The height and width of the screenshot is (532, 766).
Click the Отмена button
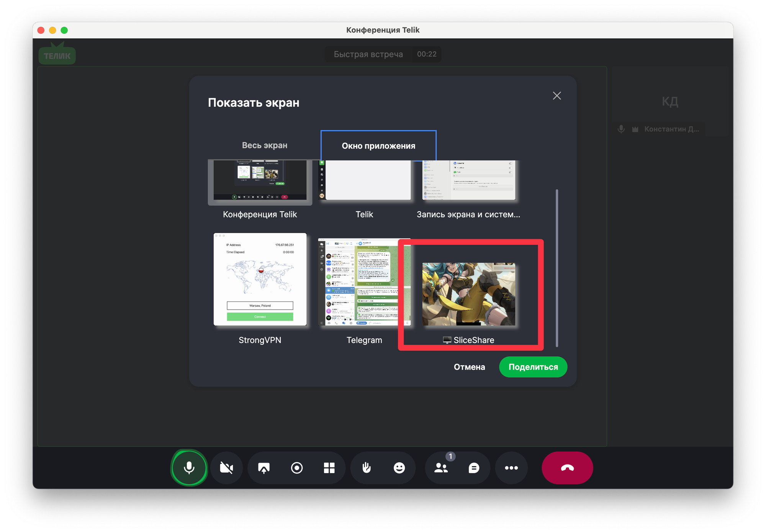pos(469,367)
